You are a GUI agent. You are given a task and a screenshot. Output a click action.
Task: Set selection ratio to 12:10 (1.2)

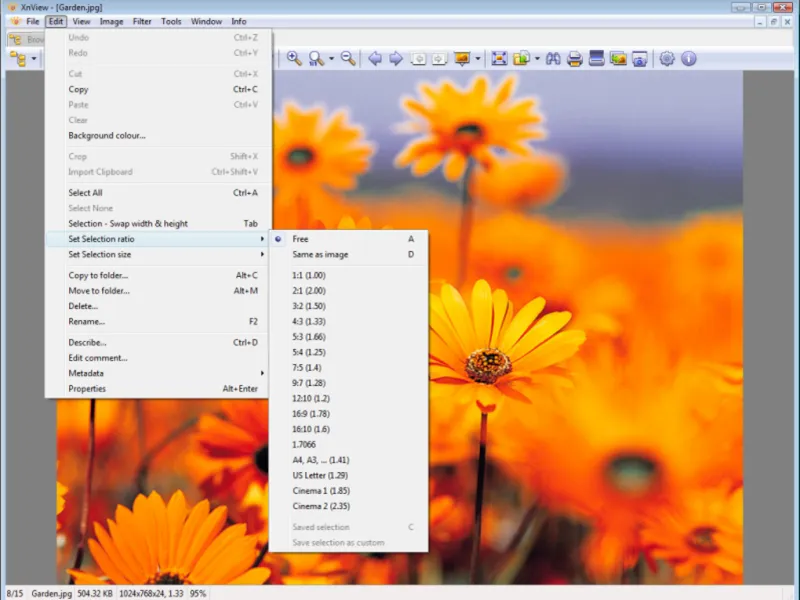pos(349,398)
